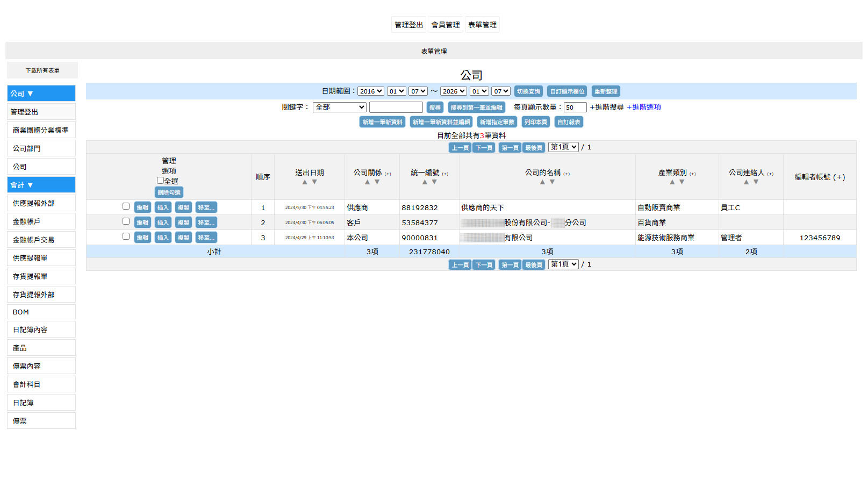Image resolution: width=868 pixels, height=502 pixels.
Task: Click the (+) next to 公司關係 header
Action: click(388, 174)
